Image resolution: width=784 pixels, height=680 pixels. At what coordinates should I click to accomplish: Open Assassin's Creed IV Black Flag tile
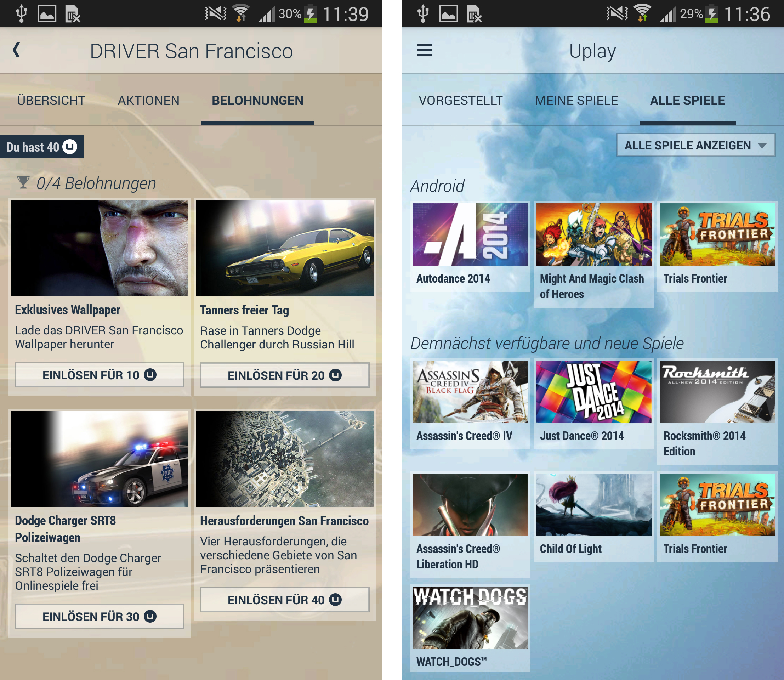tap(470, 392)
